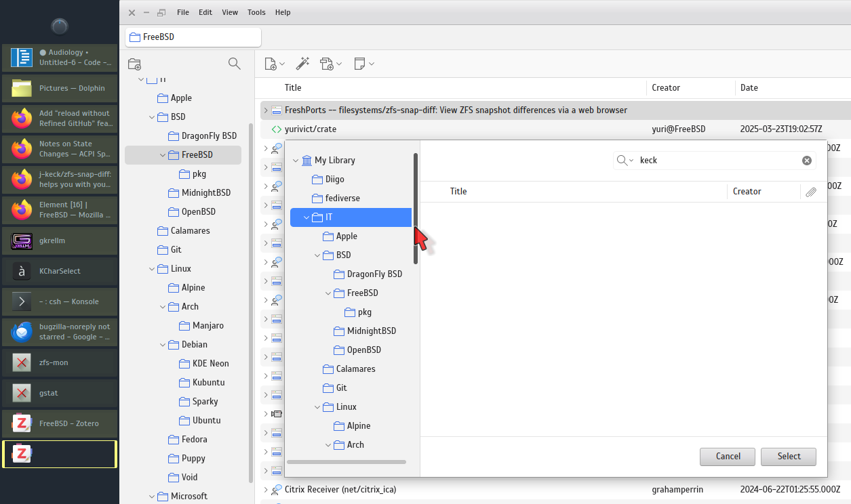Open KCharSelect from task panel

[x=60, y=271]
